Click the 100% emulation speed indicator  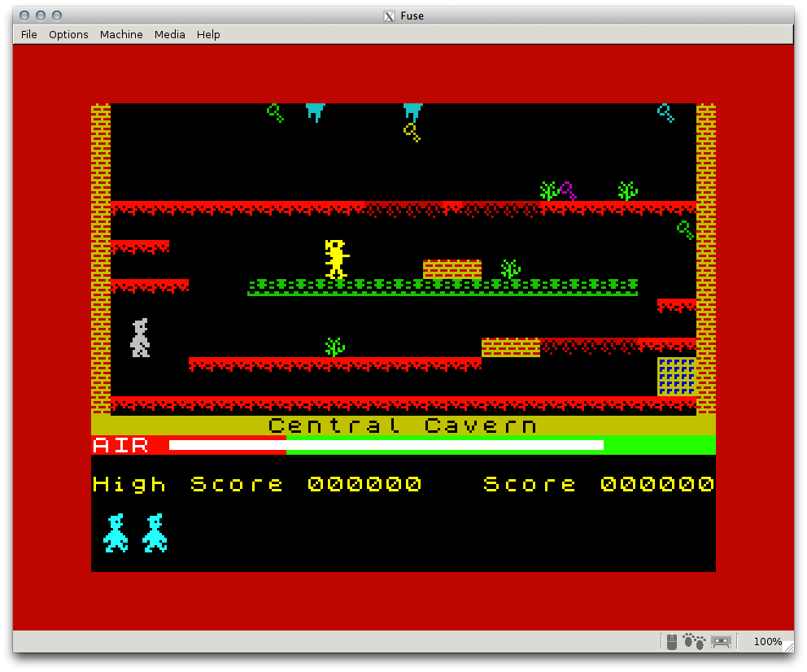767,642
